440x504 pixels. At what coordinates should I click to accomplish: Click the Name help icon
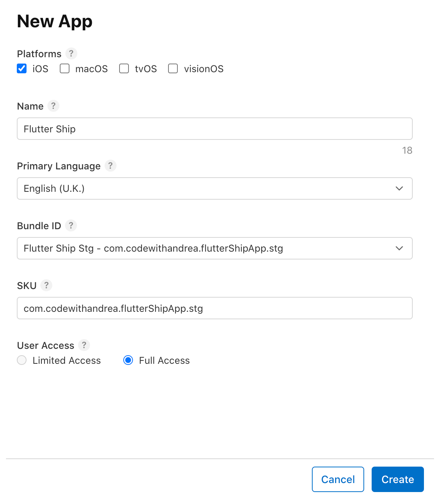coord(53,106)
